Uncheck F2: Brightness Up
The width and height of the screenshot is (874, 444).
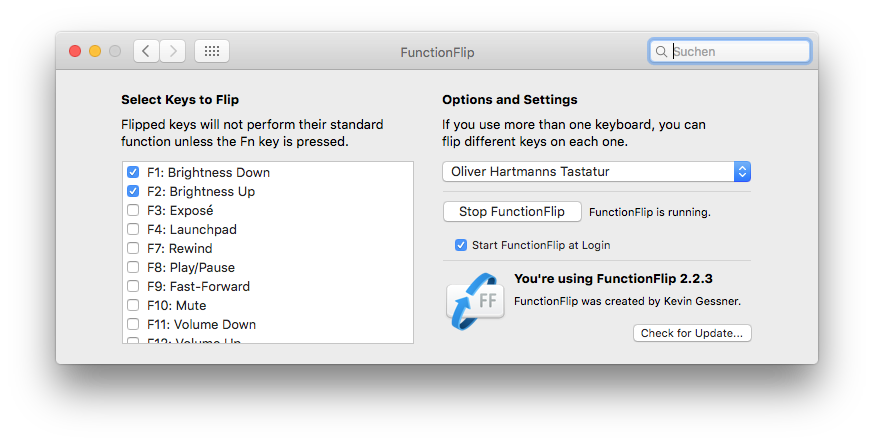(133, 191)
